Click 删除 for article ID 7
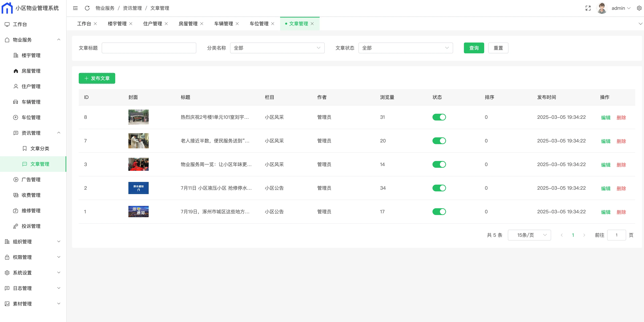 pos(621,141)
